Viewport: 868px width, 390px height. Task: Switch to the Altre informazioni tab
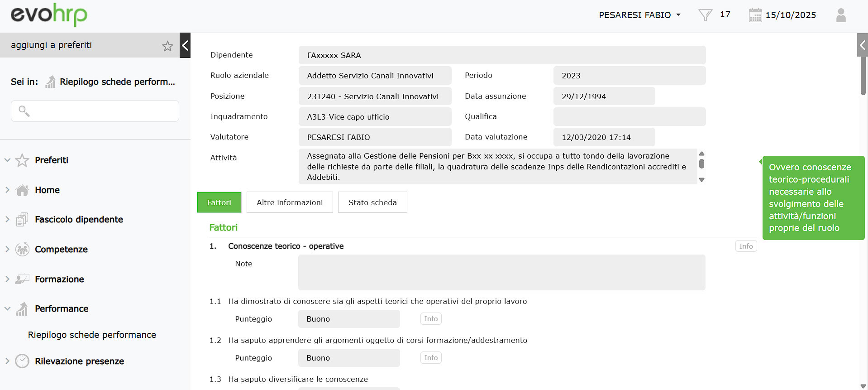click(x=290, y=202)
